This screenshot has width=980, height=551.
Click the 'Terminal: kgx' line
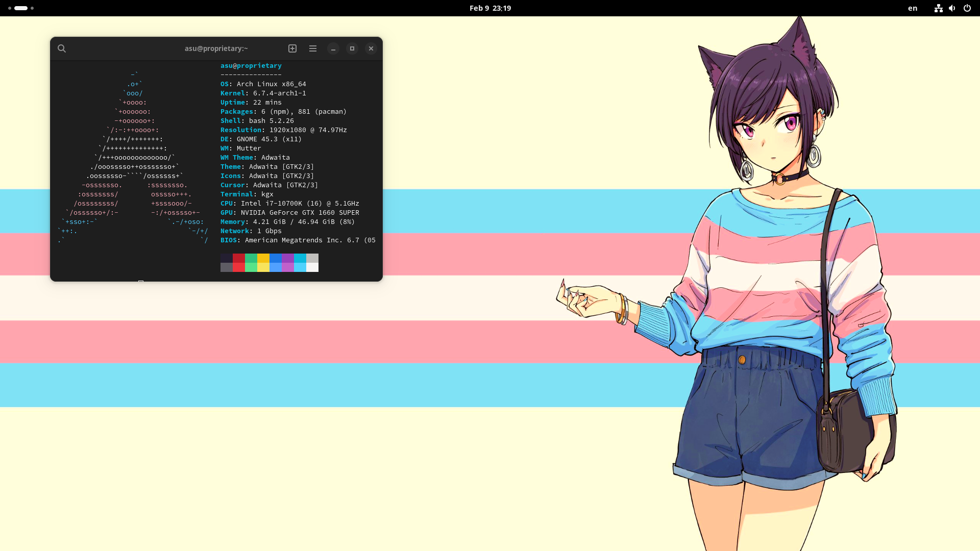pyautogui.click(x=247, y=194)
